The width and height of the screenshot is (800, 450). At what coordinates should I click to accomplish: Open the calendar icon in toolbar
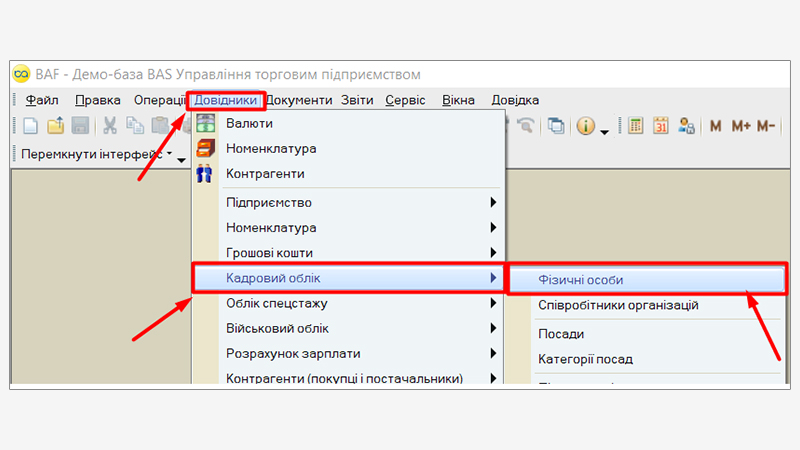(x=661, y=126)
